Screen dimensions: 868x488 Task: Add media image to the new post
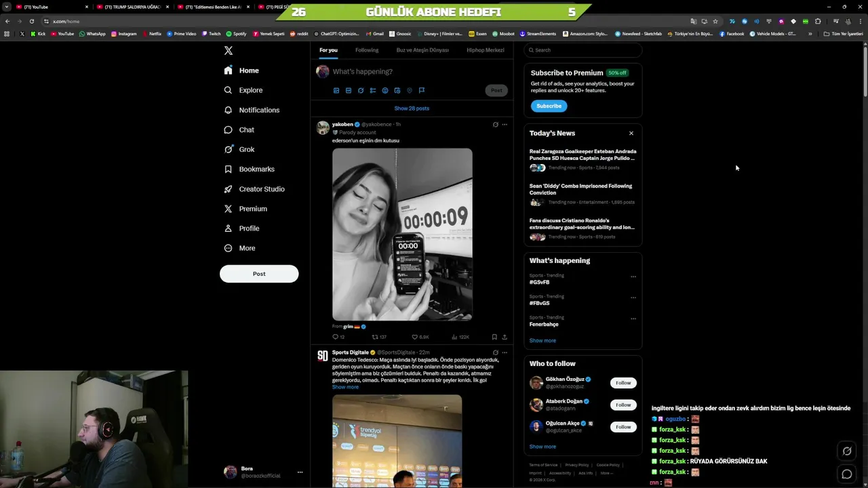click(x=336, y=90)
